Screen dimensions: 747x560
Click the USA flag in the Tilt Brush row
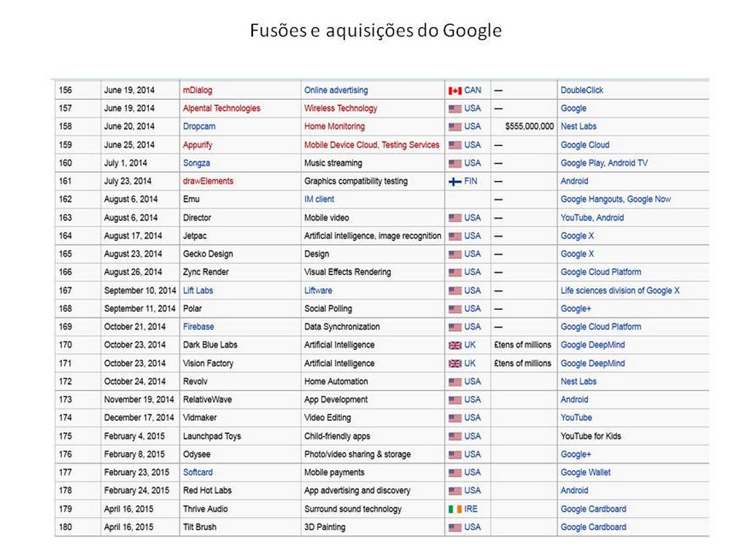(x=455, y=527)
